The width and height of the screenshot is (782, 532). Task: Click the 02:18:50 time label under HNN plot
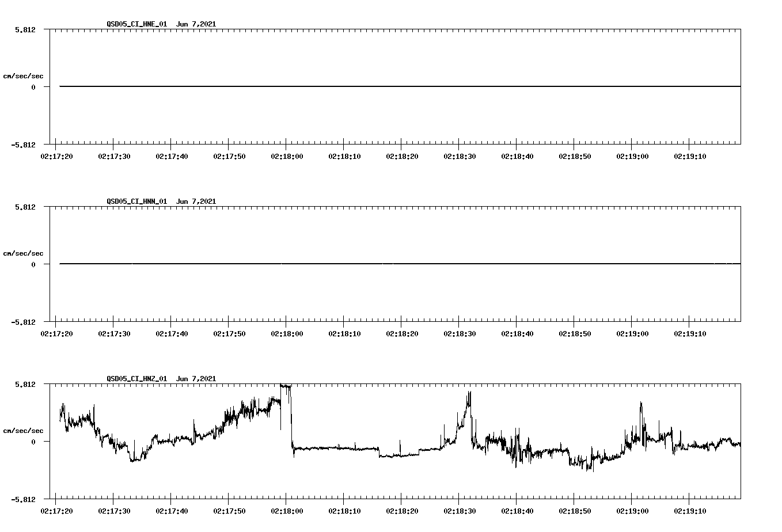click(575, 334)
